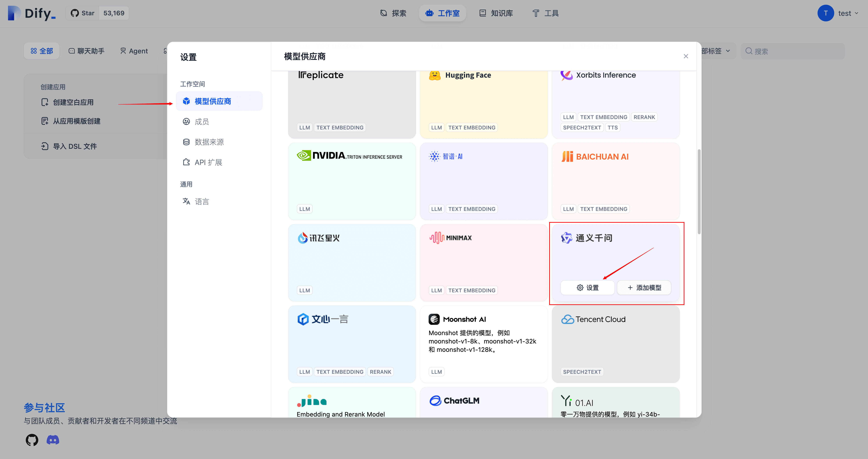Click the Jina logo

click(312, 401)
